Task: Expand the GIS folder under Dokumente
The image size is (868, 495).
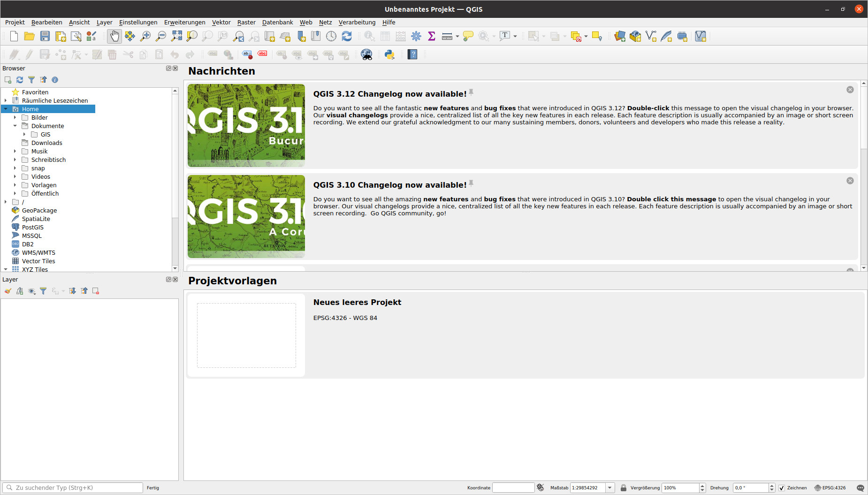Action: (x=24, y=134)
